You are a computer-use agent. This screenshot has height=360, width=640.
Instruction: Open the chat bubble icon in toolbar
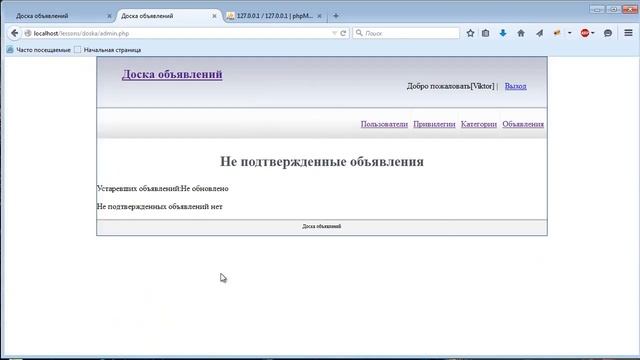(608, 33)
